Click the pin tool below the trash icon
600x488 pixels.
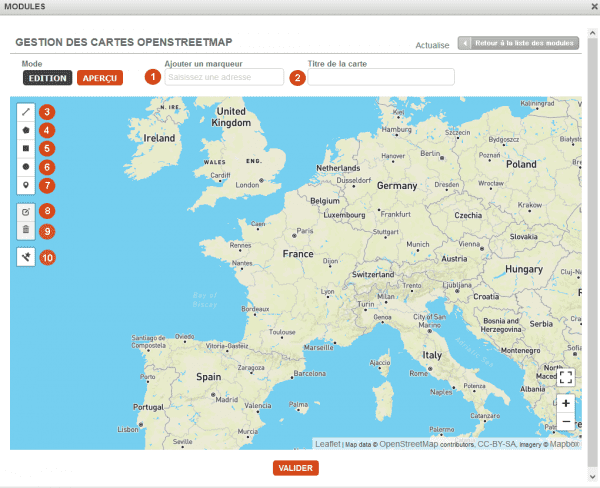pyautogui.click(x=26, y=257)
